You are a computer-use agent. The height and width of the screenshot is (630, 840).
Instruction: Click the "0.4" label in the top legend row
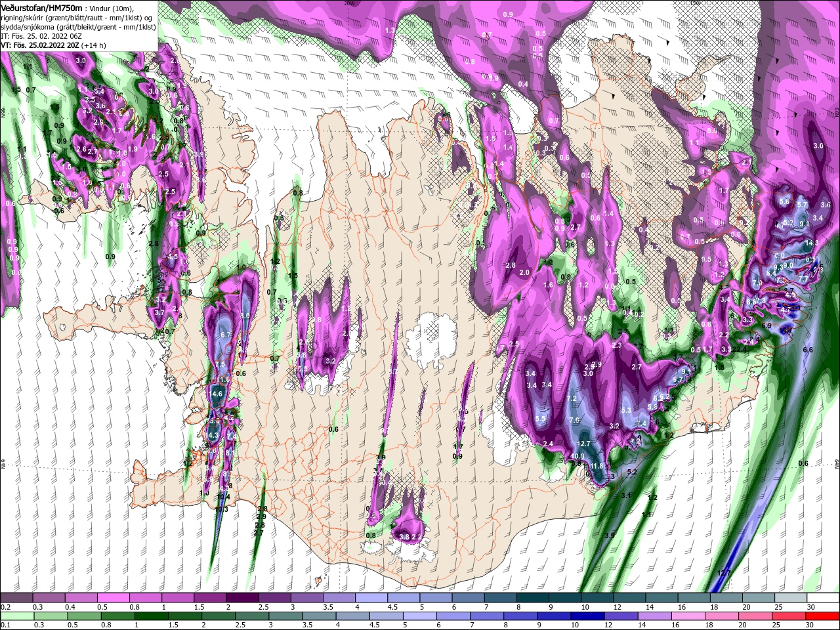click(70, 607)
